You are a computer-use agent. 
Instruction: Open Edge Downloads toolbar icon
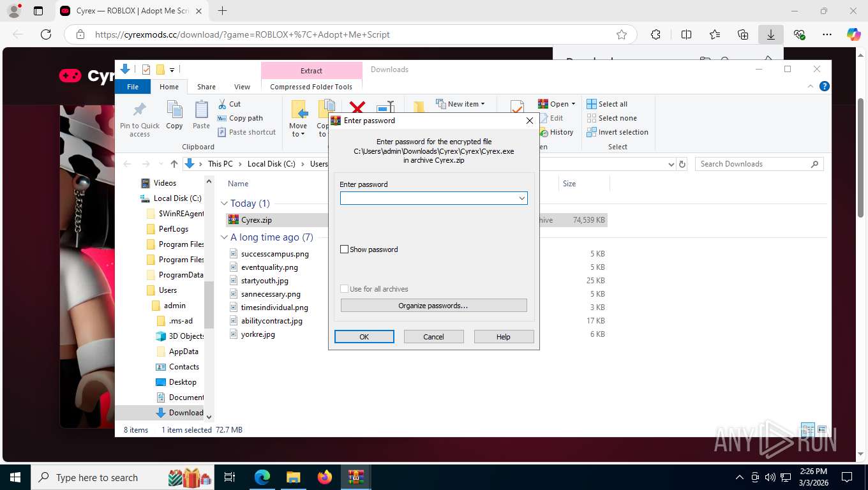click(x=771, y=34)
